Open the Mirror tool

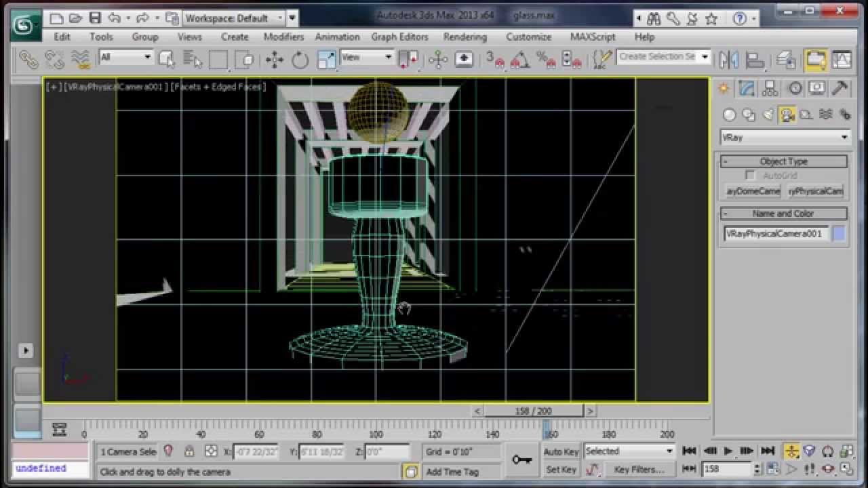point(729,60)
